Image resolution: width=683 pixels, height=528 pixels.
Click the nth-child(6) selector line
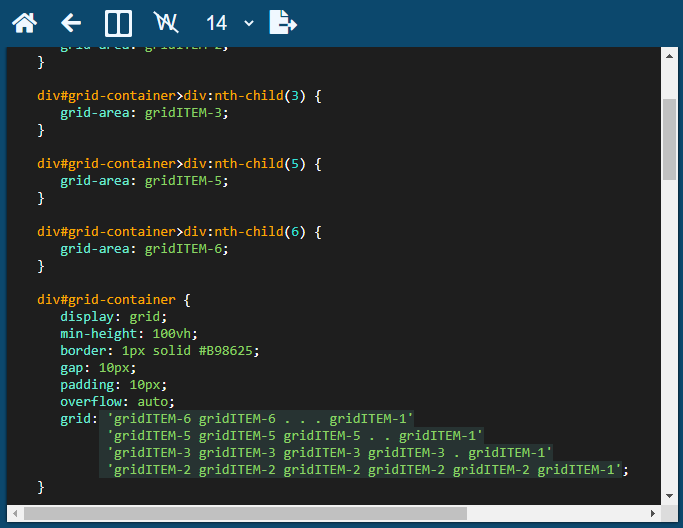pyautogui.click(x=179, y=231)
